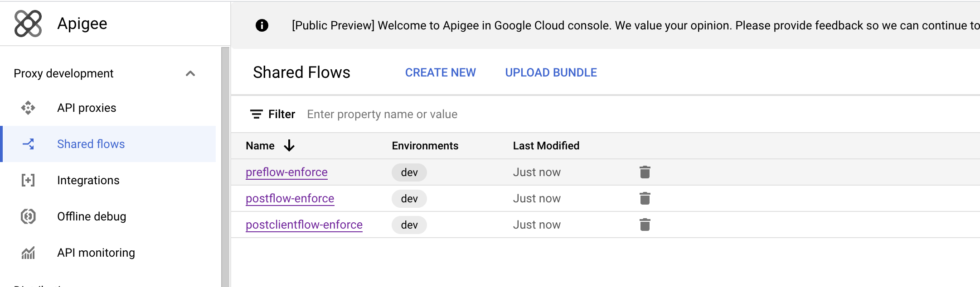Viewport: 980px width, 287px height.
Task: Delete the postclientflow-enforce shared flow
Action: 645,225
